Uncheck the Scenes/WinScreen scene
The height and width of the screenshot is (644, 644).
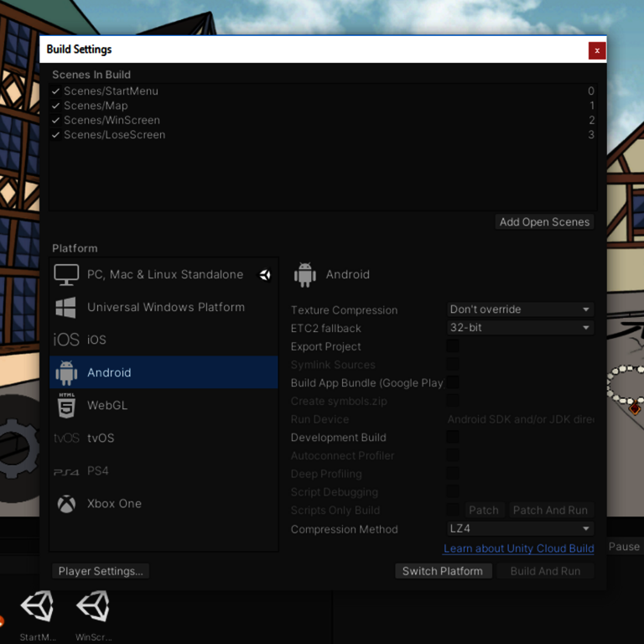(56, 121)
